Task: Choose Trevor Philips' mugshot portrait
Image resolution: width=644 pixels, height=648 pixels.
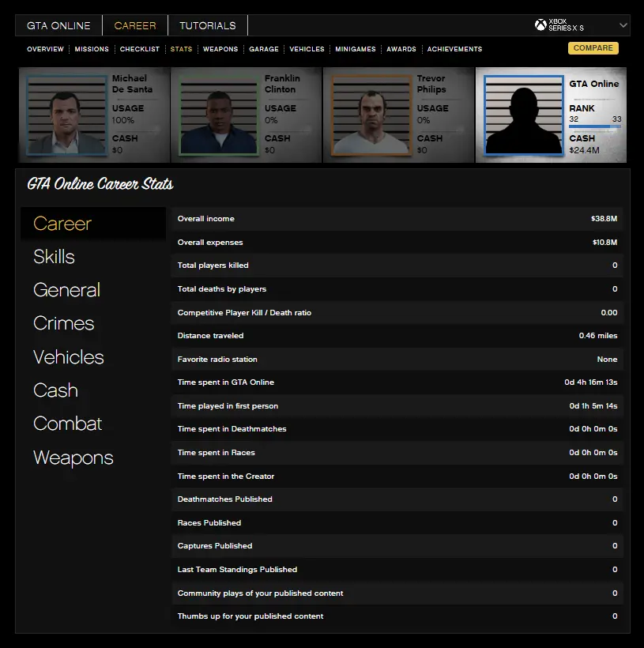Action: click(x=371, y=115)
